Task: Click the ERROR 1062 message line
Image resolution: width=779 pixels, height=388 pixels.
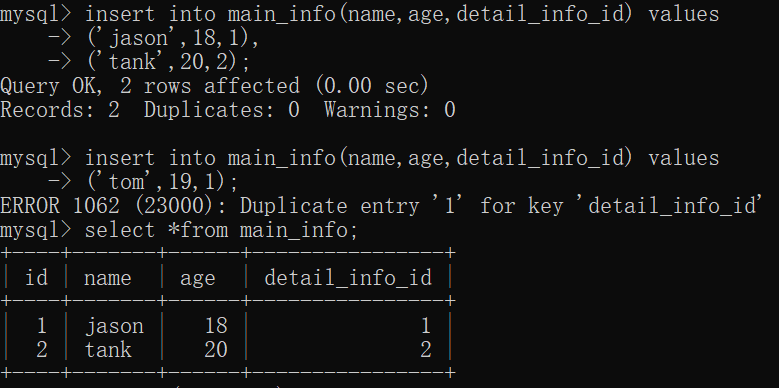Action: click(x=382, y=206)
